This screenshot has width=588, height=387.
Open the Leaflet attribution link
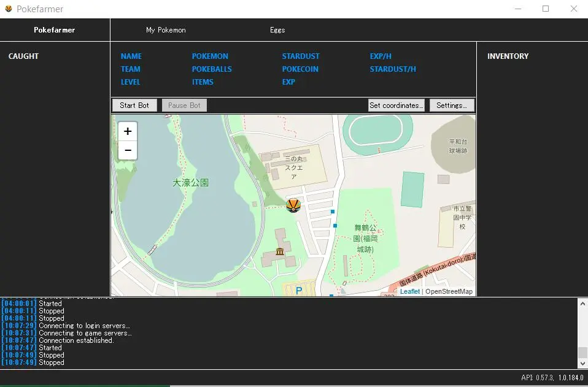(x=409, y=291)
